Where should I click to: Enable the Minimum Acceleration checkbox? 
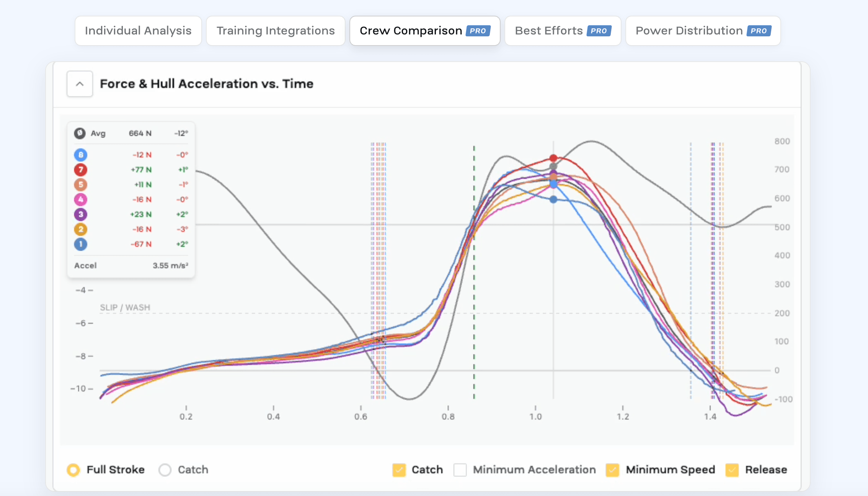click(x=460, y=470)
